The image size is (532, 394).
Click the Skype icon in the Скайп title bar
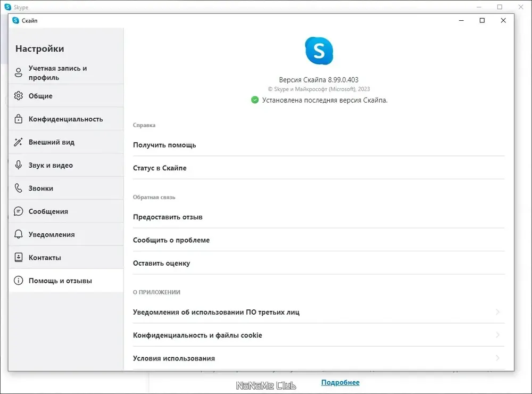coord(15,20)
